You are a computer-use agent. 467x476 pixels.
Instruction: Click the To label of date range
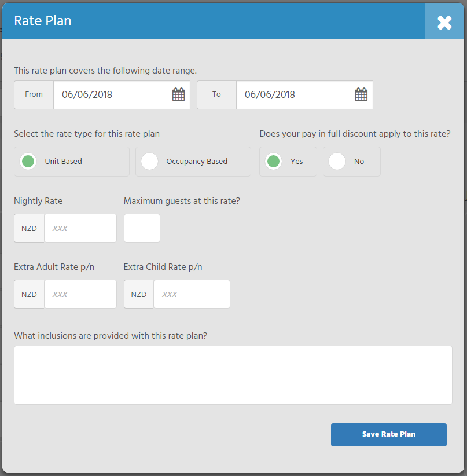pyautogui.click(x=216, y=95)
